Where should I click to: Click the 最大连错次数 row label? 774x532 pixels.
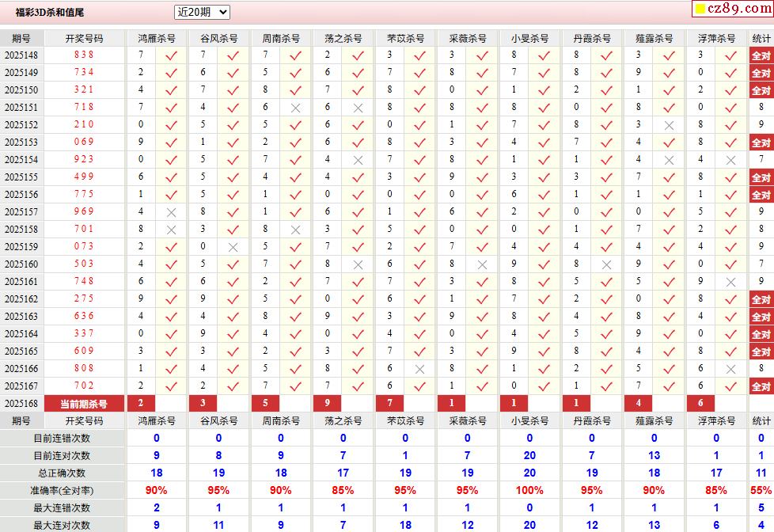(62, 507)
